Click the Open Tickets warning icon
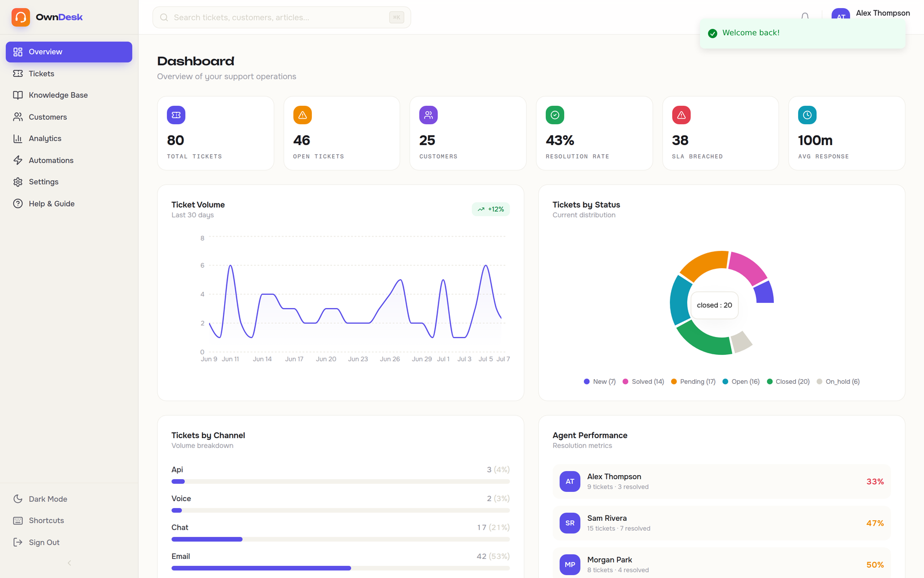This screenshot has width=924, height=578. (x=303, y=115)
